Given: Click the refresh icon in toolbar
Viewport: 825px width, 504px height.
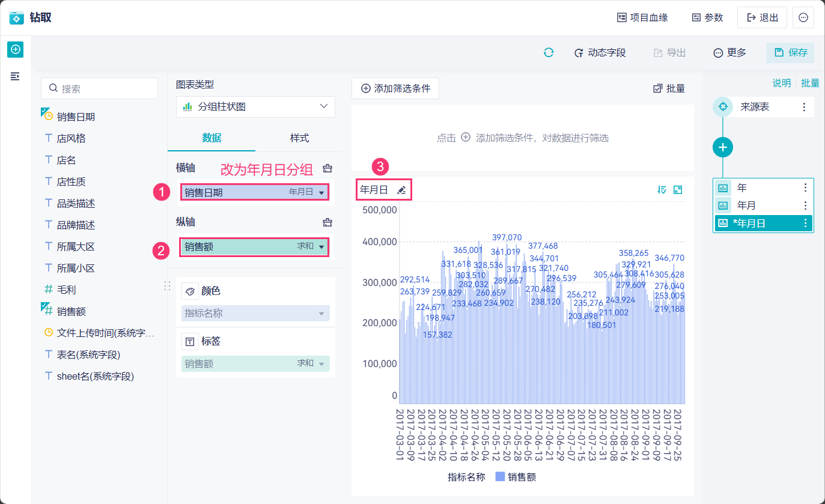Looking at the screenshot, I should click(x=549, y=53).
